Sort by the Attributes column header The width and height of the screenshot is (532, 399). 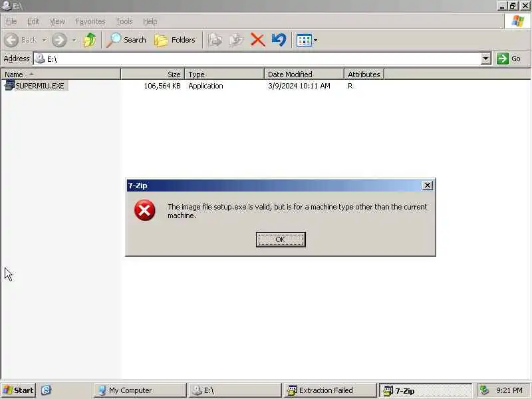pos(364,74)
